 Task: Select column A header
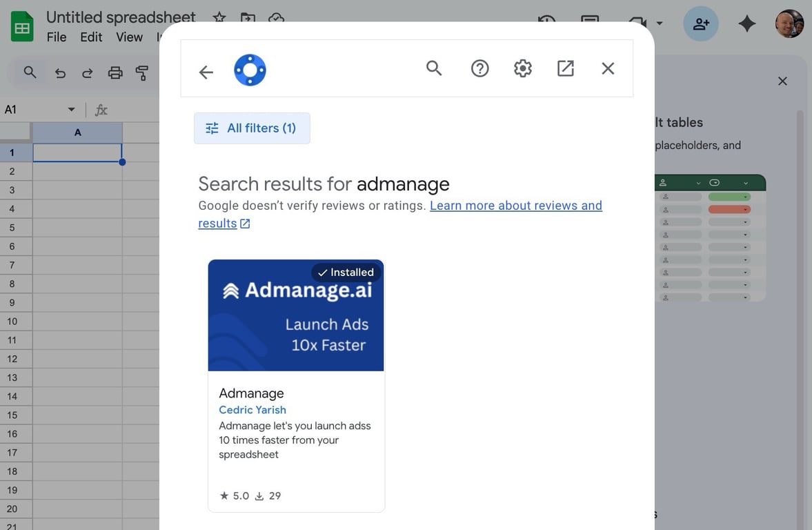pos(78,132)
